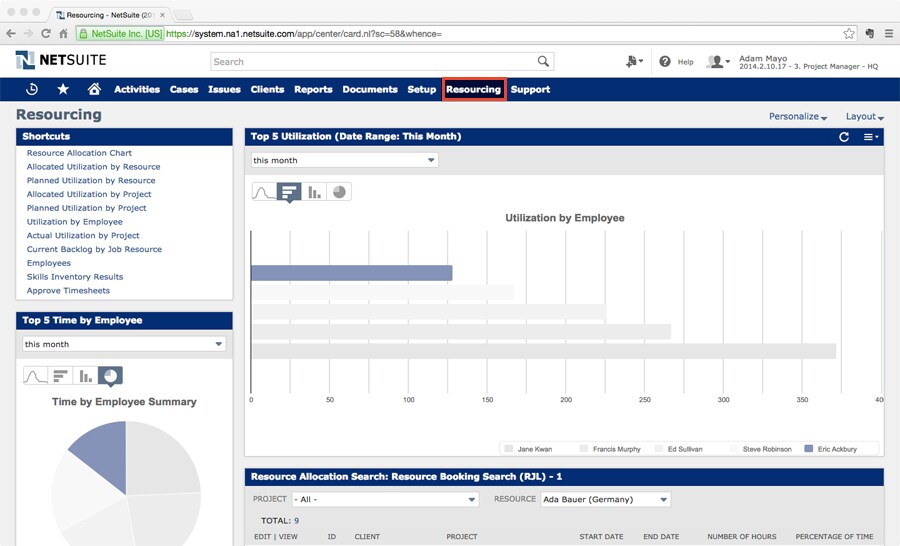900x546 pixels.
Task: Open the Recent Records clock icon
Action: (x=32, y=89)
